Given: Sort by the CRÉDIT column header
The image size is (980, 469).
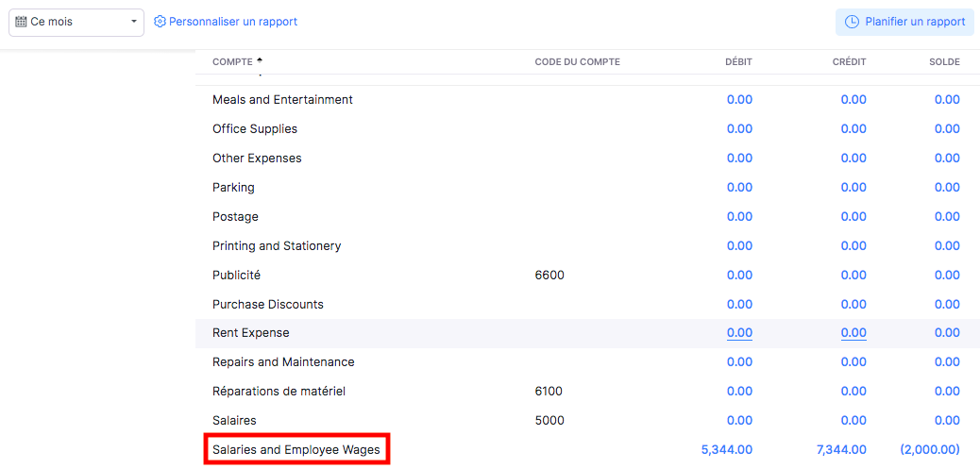Looking at the screenshot, I should 851,62.
